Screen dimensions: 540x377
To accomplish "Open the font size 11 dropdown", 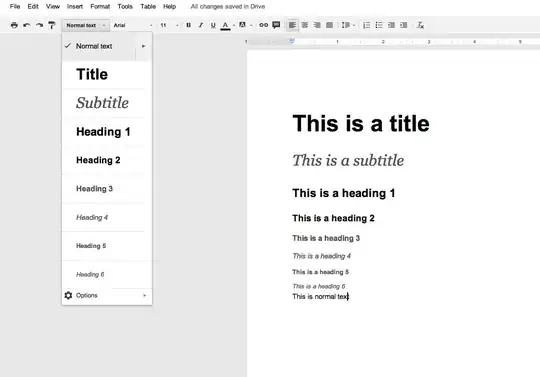I will 169,25.
